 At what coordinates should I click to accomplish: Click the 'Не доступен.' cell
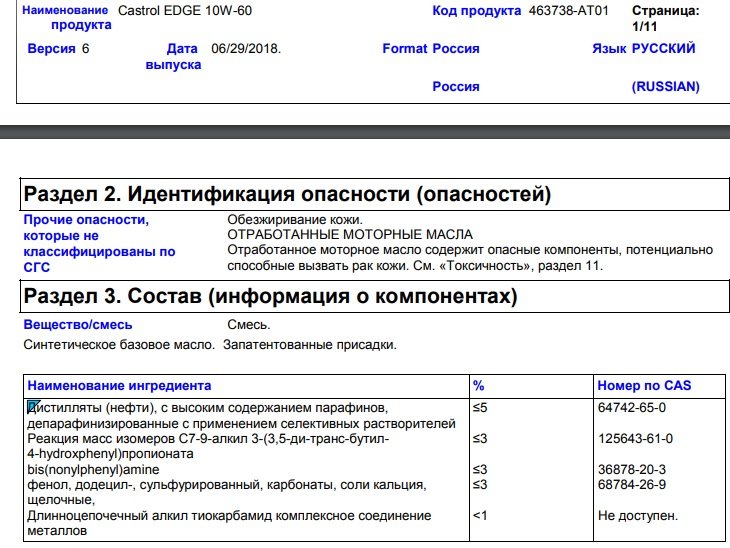[638, 515]
